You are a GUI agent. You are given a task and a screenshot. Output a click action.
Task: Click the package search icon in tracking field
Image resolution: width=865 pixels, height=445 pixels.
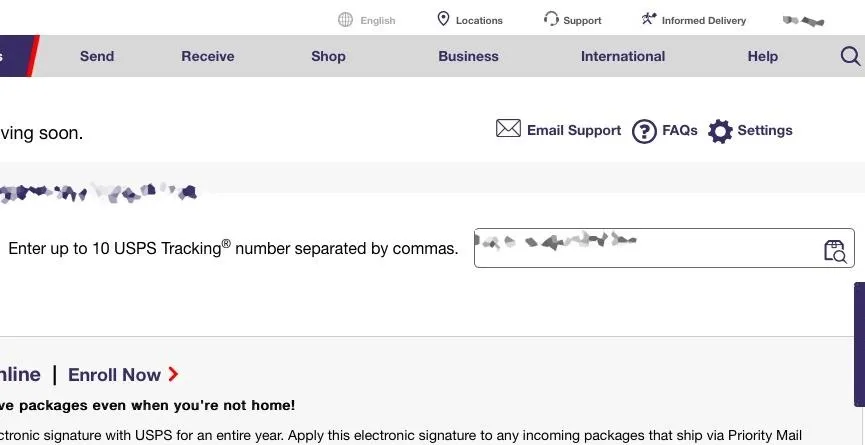tap(835, 251)
